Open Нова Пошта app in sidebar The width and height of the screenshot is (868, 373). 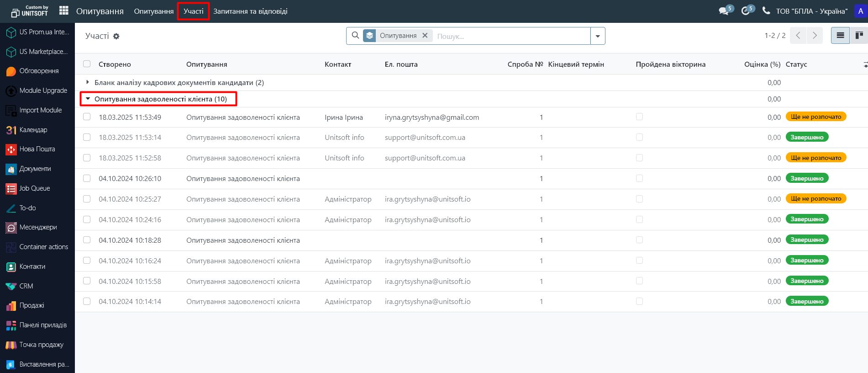37,149
